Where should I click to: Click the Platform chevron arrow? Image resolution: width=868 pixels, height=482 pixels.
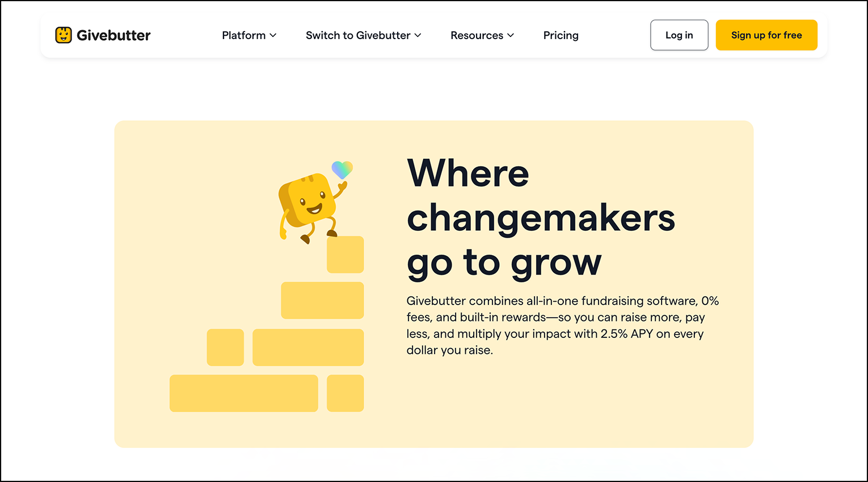point(273,35)
